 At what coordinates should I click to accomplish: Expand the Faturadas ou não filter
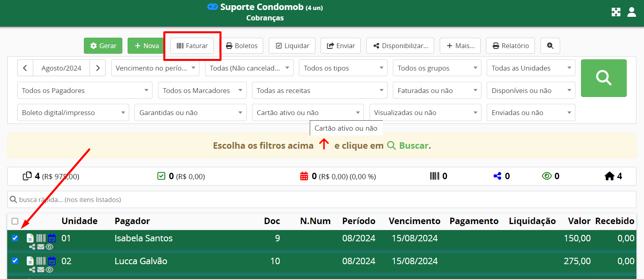(437, 91)
